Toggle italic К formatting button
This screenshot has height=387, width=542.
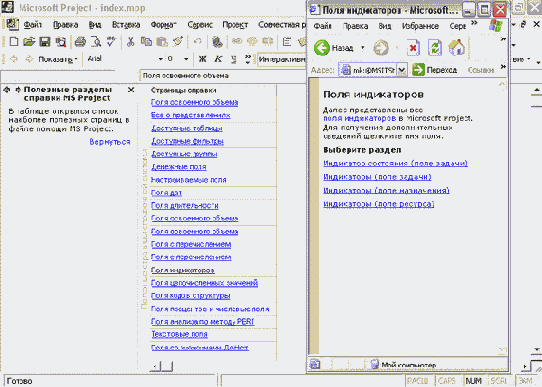[x=218, y=59]
